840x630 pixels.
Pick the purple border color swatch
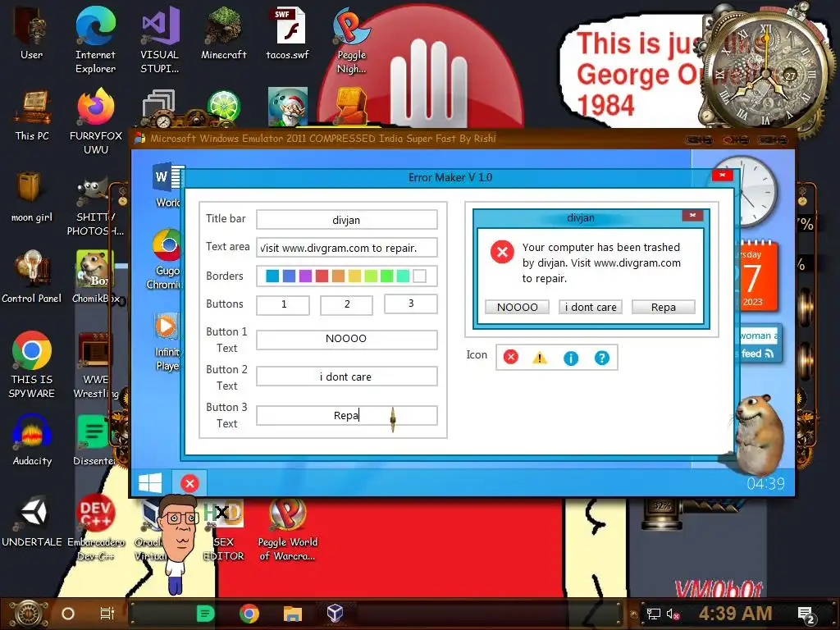click(305, 276)
